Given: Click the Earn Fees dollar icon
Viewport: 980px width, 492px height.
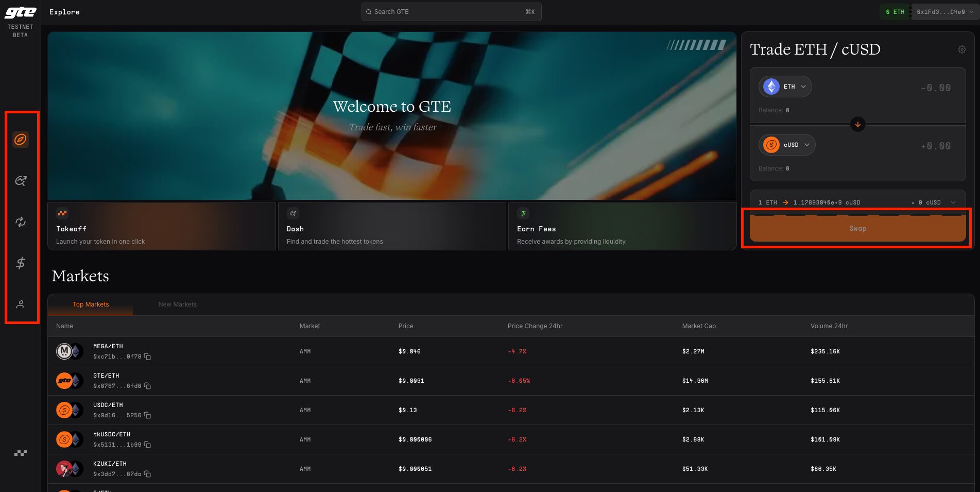Looking at the screenshot, I should (x=523, y=213).
